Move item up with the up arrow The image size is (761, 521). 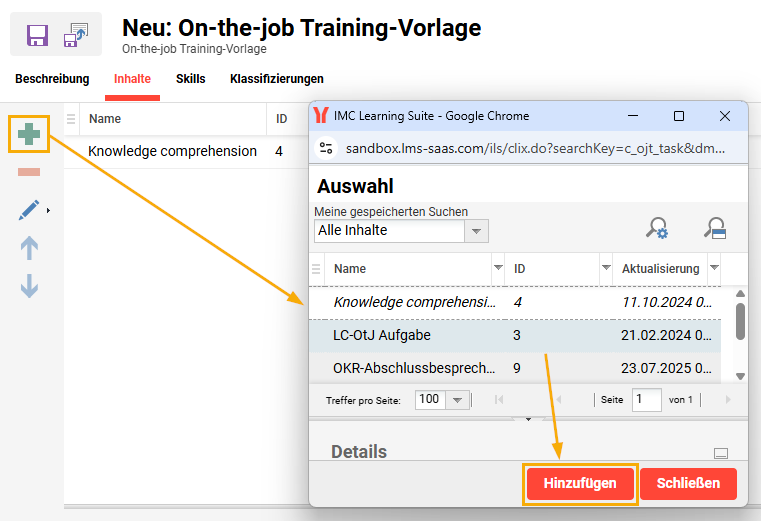(29, 248)
